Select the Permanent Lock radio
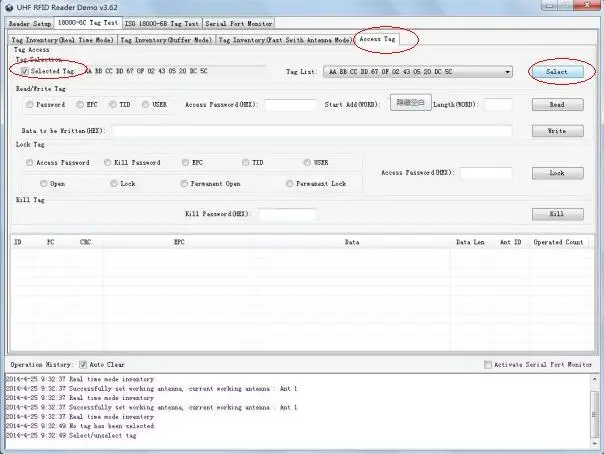 click(x=290, y=184)
